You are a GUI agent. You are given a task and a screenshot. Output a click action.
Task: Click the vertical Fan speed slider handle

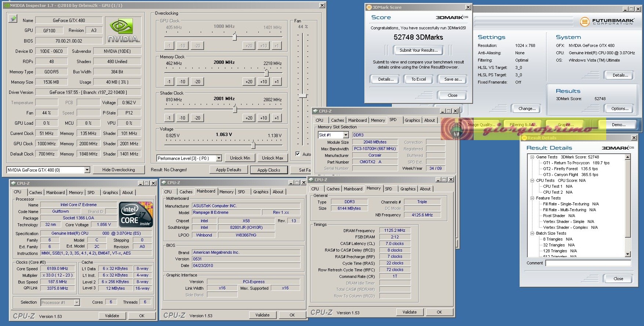[303, 96]
